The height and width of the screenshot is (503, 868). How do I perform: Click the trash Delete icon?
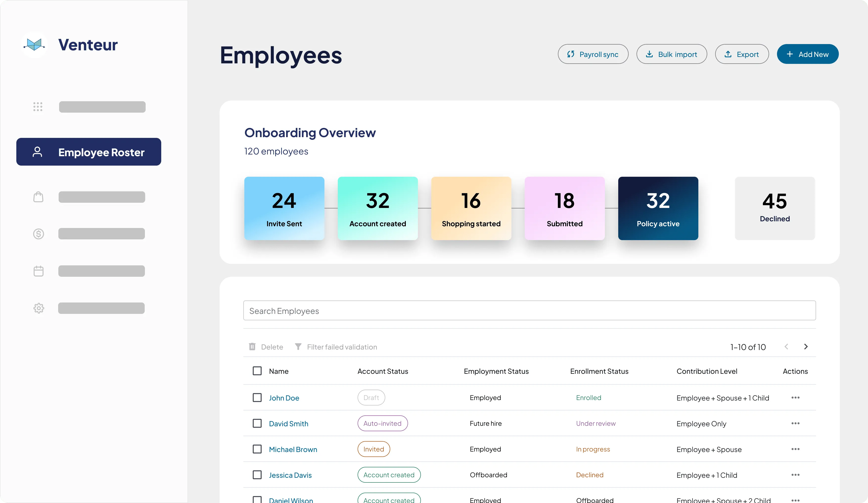click(x=252, y=347)
